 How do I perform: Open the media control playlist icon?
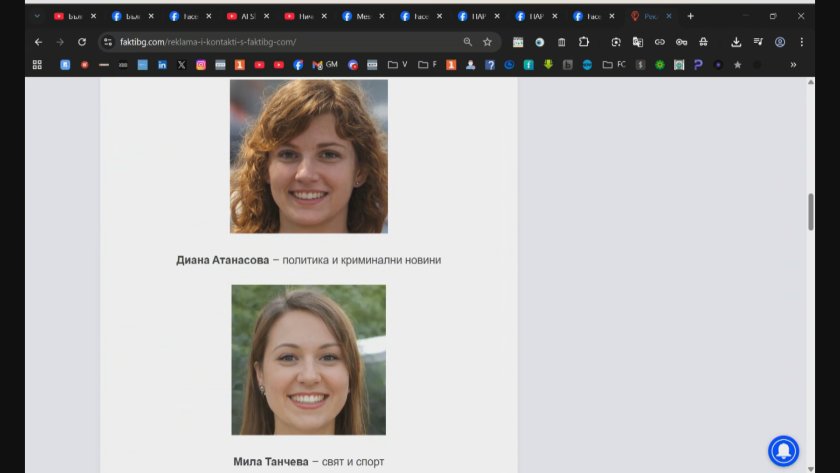click(758, 42)
